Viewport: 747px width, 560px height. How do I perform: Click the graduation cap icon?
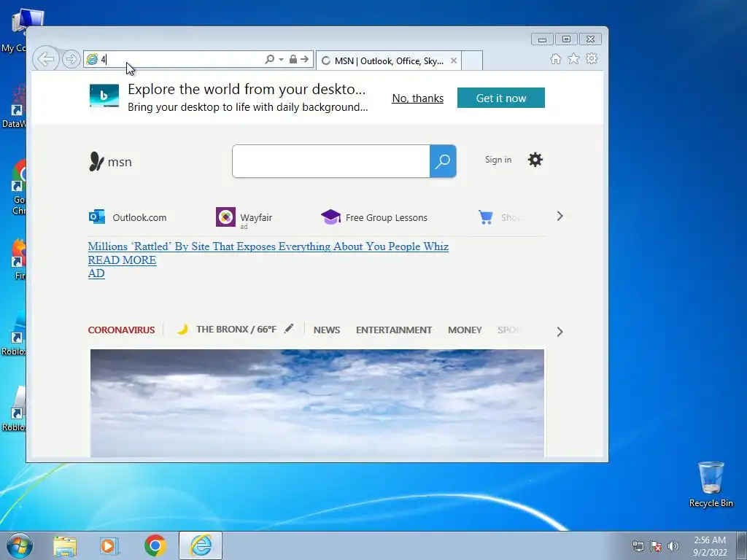point(330,217)
